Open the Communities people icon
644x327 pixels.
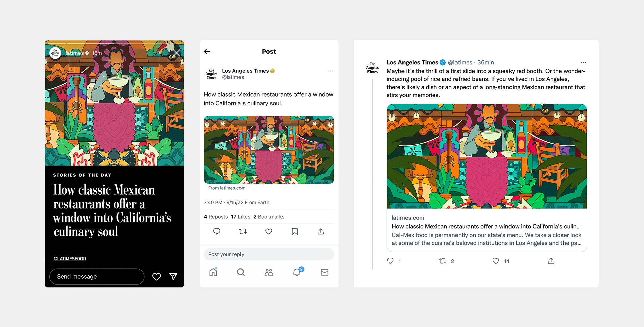(269, 272)
